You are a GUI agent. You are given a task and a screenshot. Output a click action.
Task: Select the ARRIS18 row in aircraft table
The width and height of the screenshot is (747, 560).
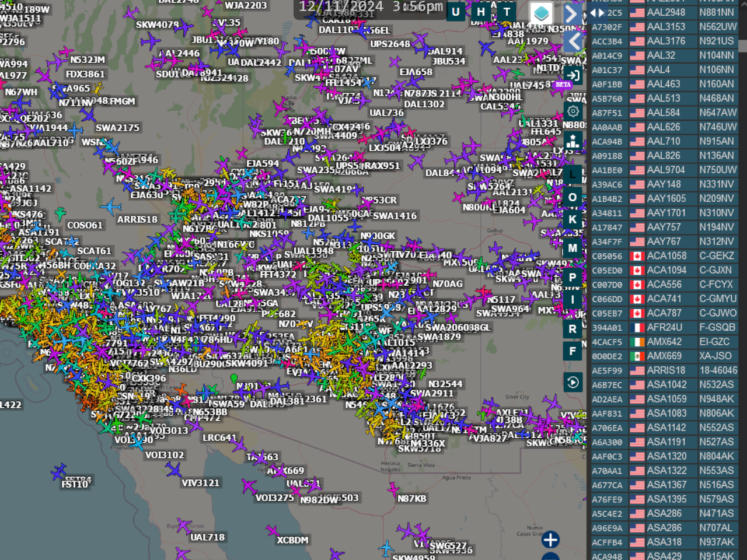(664, 370)
